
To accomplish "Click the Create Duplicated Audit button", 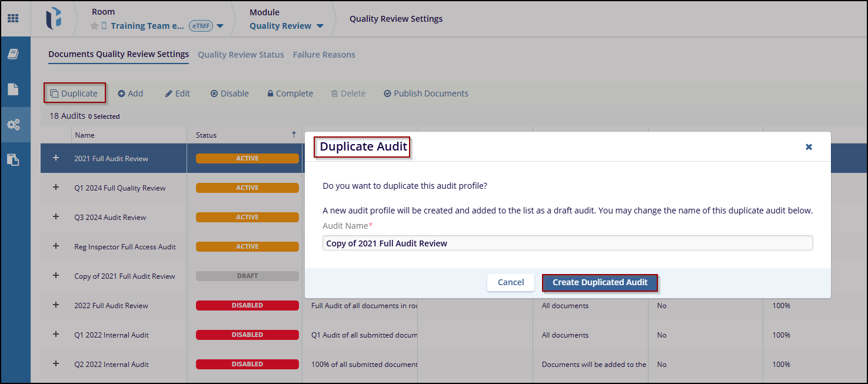I will (x=600, y=282).
